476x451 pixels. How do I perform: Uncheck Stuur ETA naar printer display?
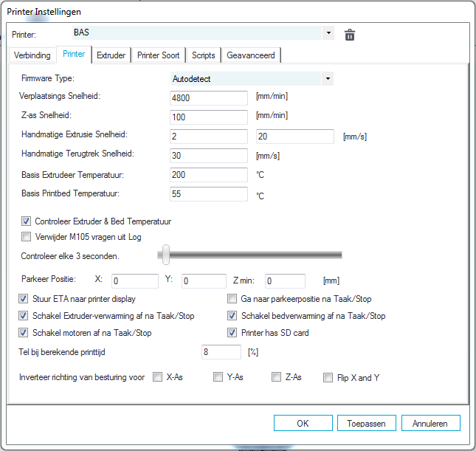click(x=24, y=299)
